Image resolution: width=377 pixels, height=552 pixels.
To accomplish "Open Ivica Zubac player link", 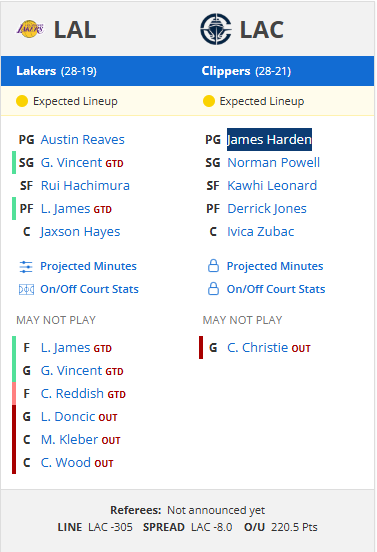I will 260,232.
